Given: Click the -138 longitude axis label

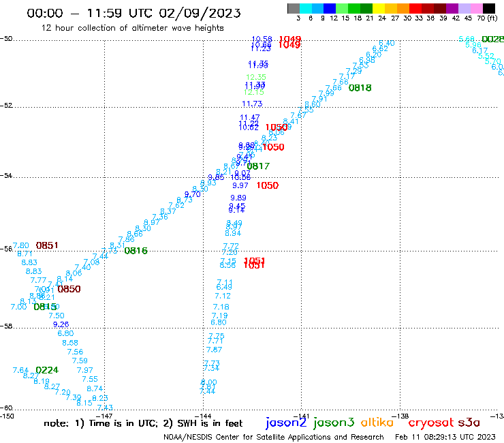Looking at the screenshot, I should pos(400,416).
